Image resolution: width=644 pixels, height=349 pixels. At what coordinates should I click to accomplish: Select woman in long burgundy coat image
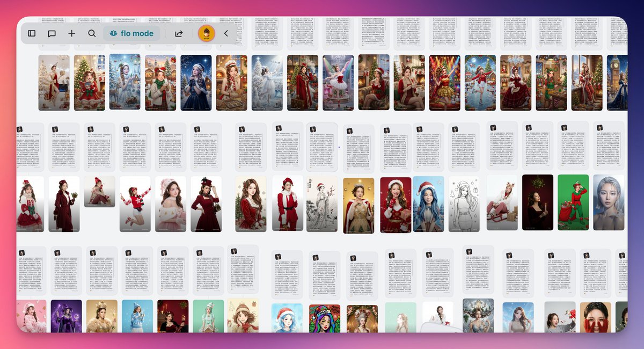[x=64, y=204]
